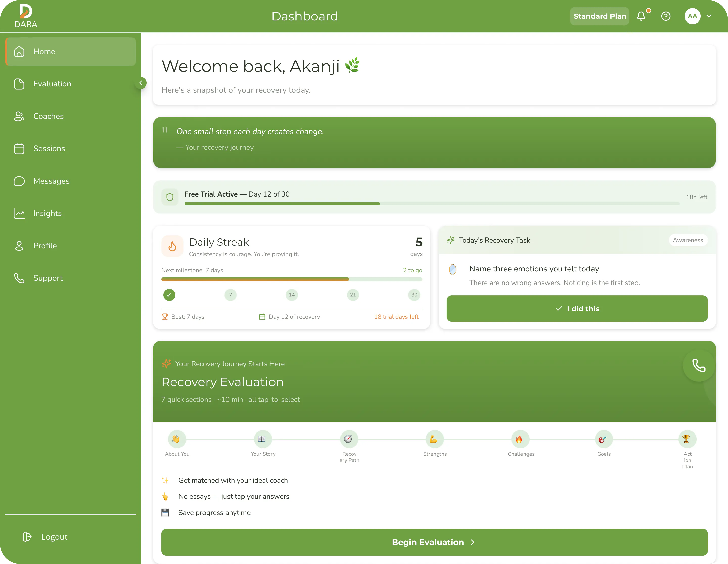Click the free trial progress bar
Viewport: 728px width, 564px height.
(x=432, y=203)
